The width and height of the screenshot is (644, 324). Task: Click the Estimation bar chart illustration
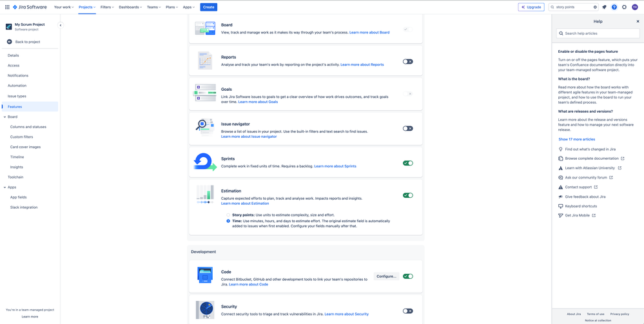(205, 195)
